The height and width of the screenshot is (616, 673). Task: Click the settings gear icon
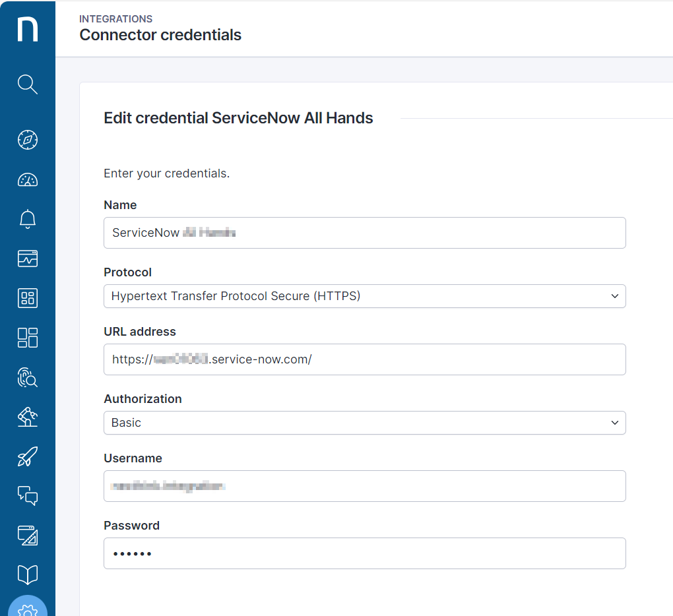pos(28,609)
